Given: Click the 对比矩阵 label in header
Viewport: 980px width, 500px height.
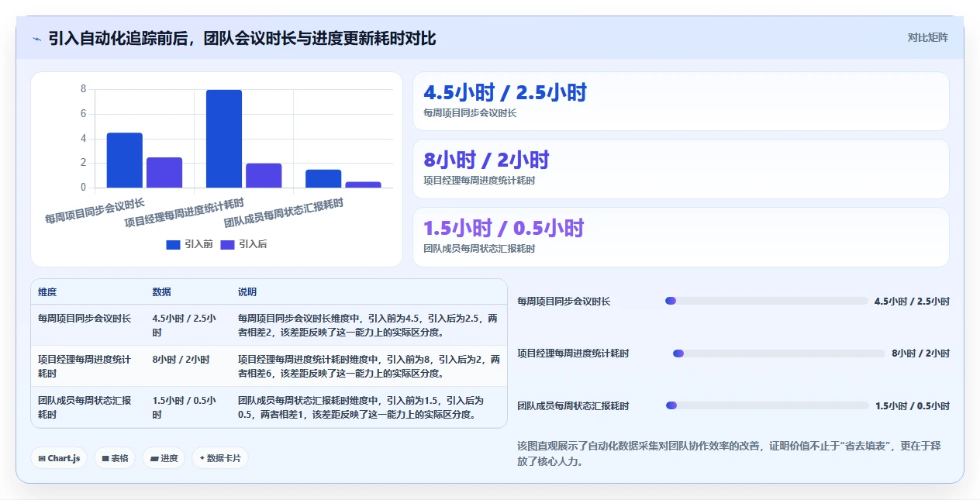Looking at the screenshot, I should 927,37.
